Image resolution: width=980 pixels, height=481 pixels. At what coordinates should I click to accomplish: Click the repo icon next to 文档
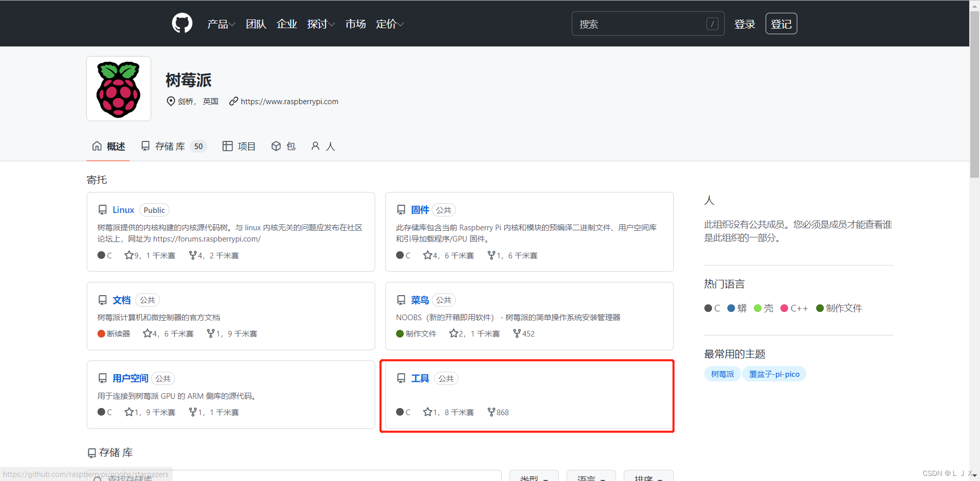coord(103,300)
